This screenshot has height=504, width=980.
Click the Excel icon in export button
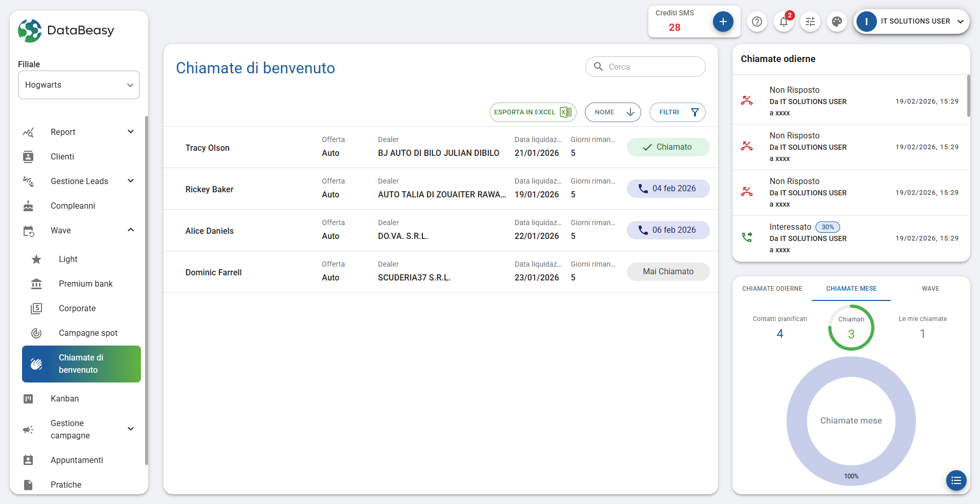tap(565, 112)
